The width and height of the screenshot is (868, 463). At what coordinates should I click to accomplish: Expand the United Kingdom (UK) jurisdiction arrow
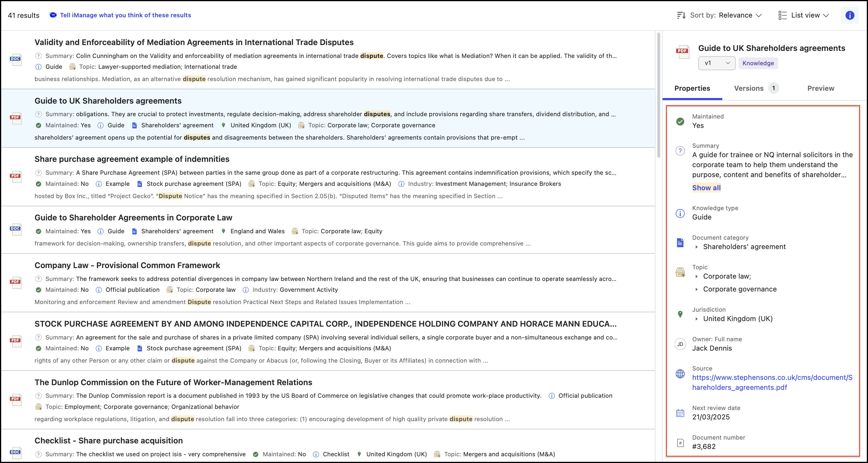tap(697, 319)
